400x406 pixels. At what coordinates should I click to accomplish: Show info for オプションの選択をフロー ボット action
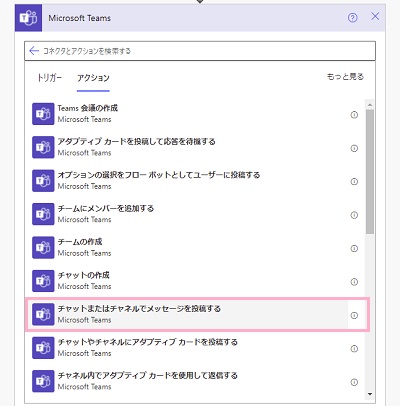[354, 182]
